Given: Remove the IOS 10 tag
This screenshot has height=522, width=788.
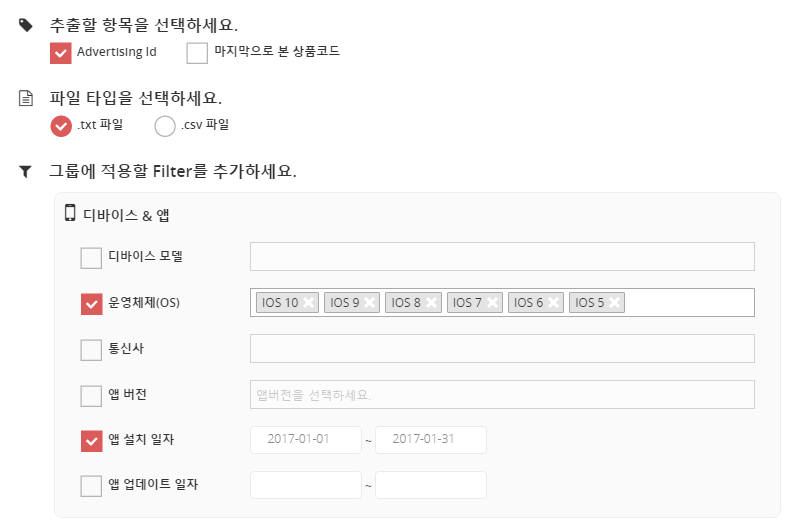Looking at the screenshot, I should pos(309,303).
